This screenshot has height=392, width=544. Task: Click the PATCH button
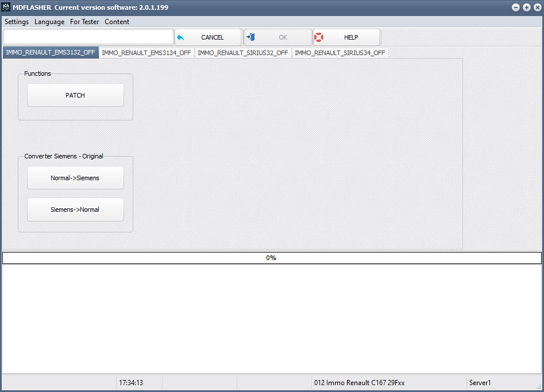75,95
